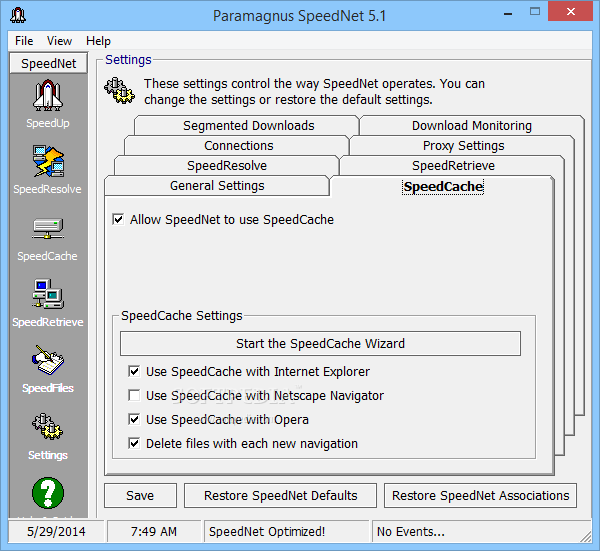Screen dimensions: 600x551
Task: Click No Events... status panel
Action: [480, 531]
